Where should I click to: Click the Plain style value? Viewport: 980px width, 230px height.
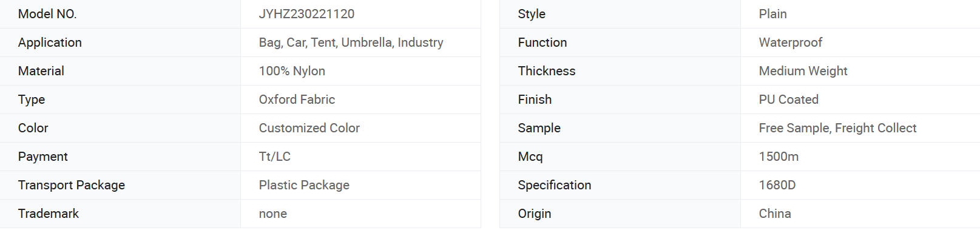(x=772, y=14)
